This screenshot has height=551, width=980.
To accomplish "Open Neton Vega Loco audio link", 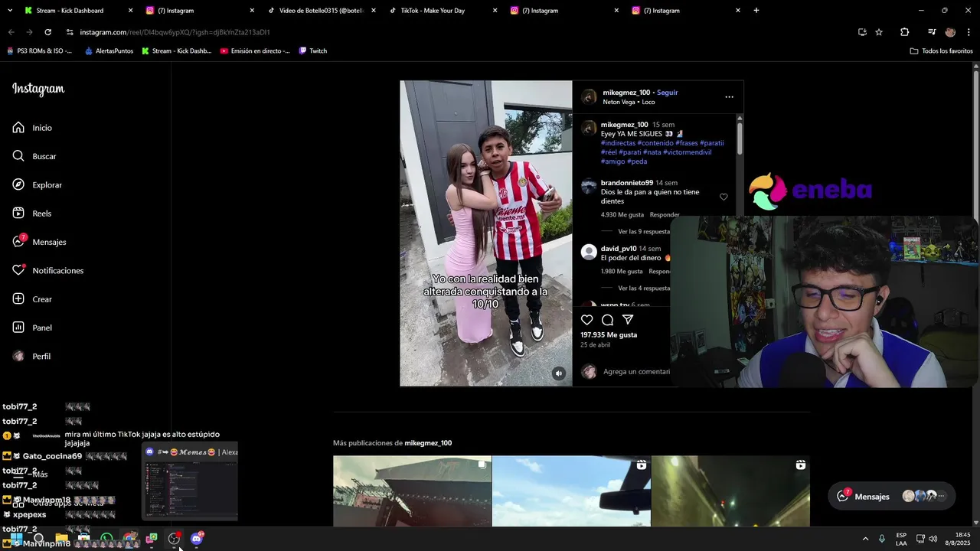I will pyautogui.click(x=629, y=102).
